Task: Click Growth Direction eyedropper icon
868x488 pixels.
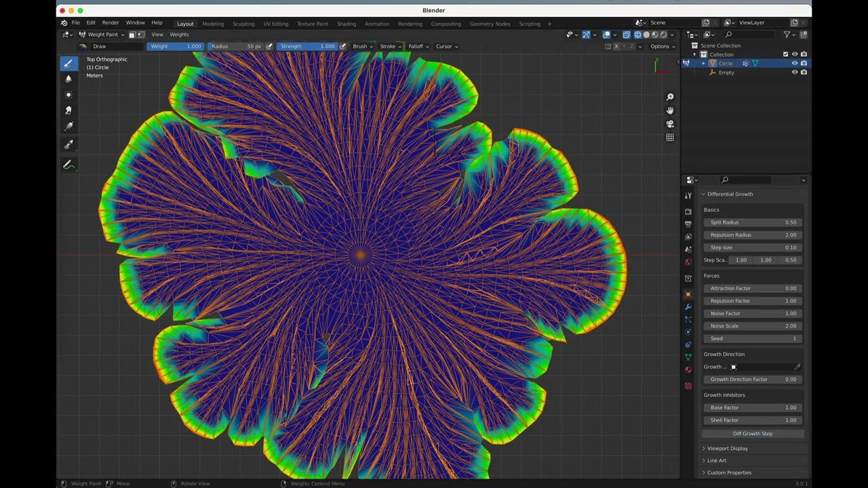Action: click(797, 367)
